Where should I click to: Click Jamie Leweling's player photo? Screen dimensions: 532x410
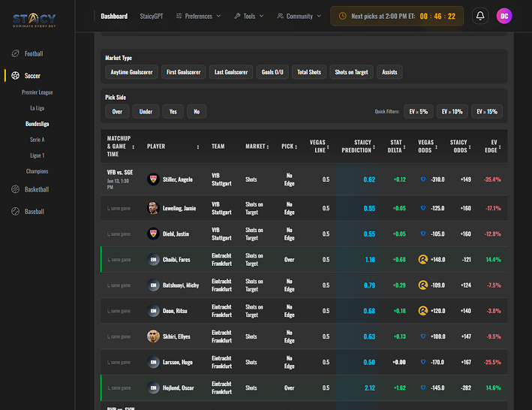coord(153,209)
